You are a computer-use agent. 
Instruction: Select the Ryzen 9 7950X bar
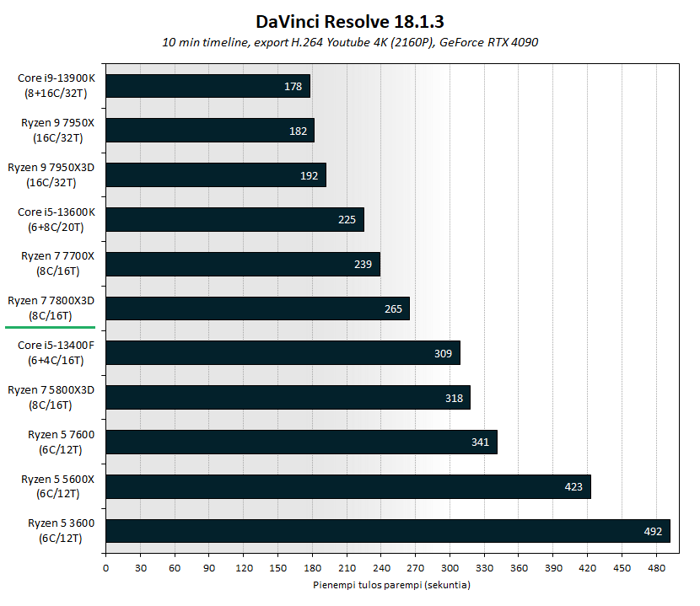pyautogui.click(x=210, y=131)
